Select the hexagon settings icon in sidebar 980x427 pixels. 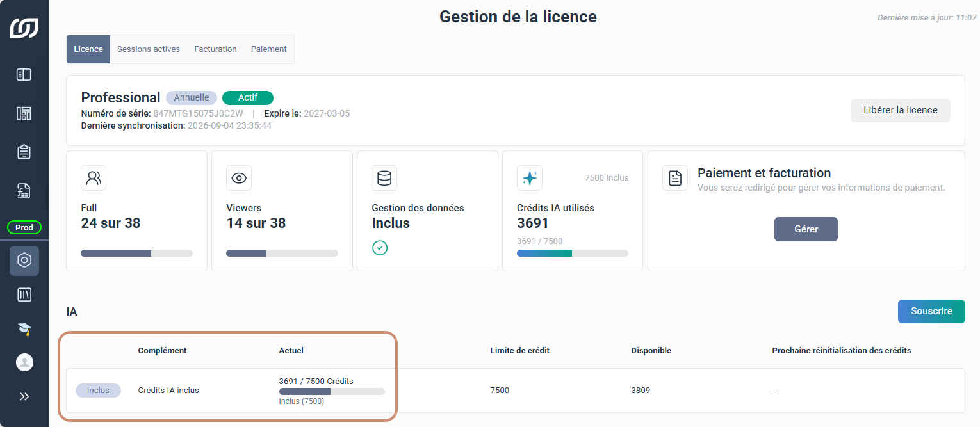coord(24,261)
